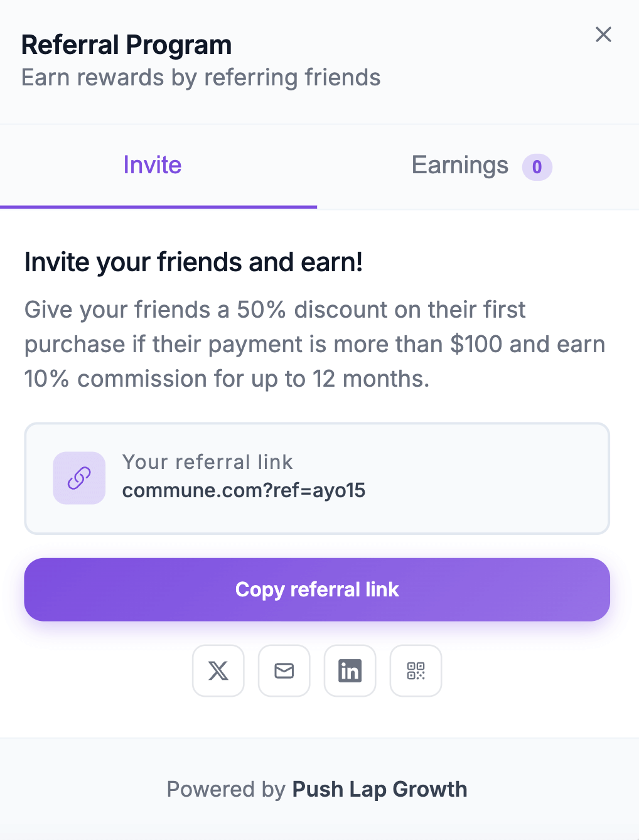Share the referral link on LinkedIn
The height and width of the screenshot is (840, 639).
tap(350, 670)
